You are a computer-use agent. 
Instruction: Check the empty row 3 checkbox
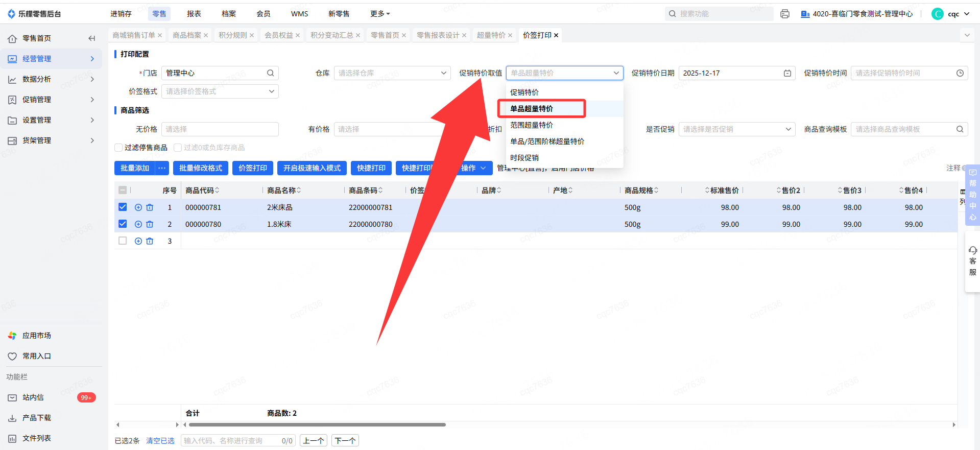[123, 241]
